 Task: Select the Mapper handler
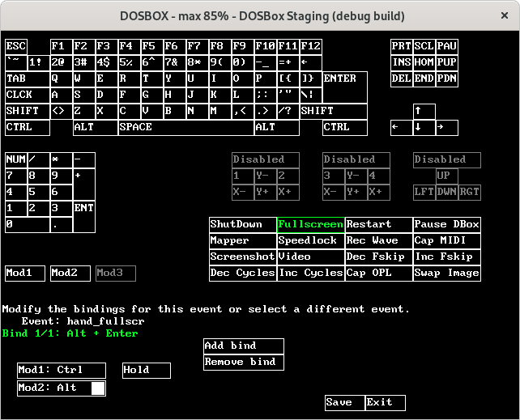click(x=243, y=241)
